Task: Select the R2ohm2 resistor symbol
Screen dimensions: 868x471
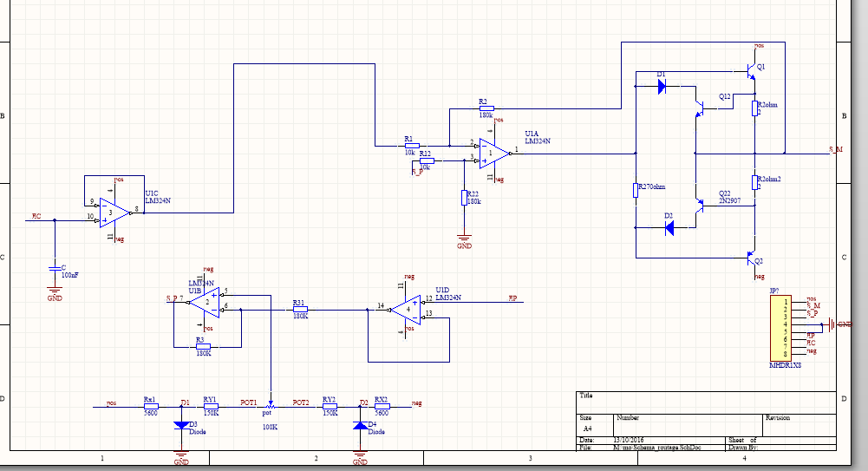Action: point(754,183)
